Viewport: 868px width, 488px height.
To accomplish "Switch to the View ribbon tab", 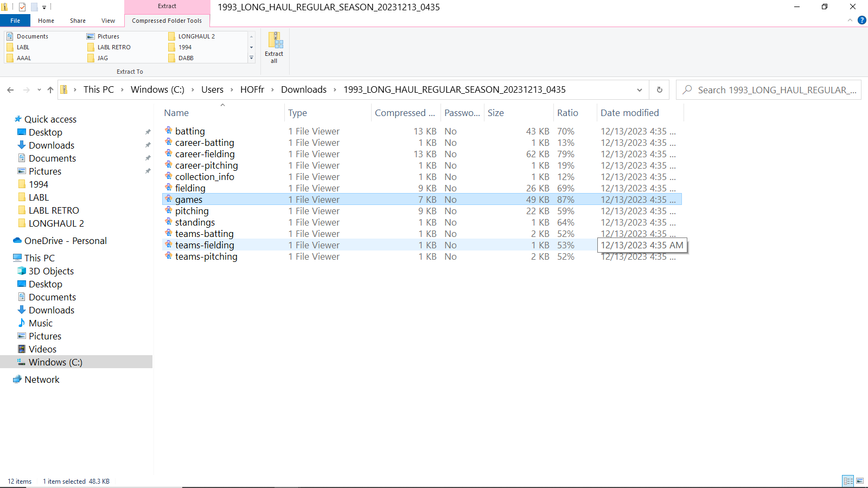I will point(108,21).
